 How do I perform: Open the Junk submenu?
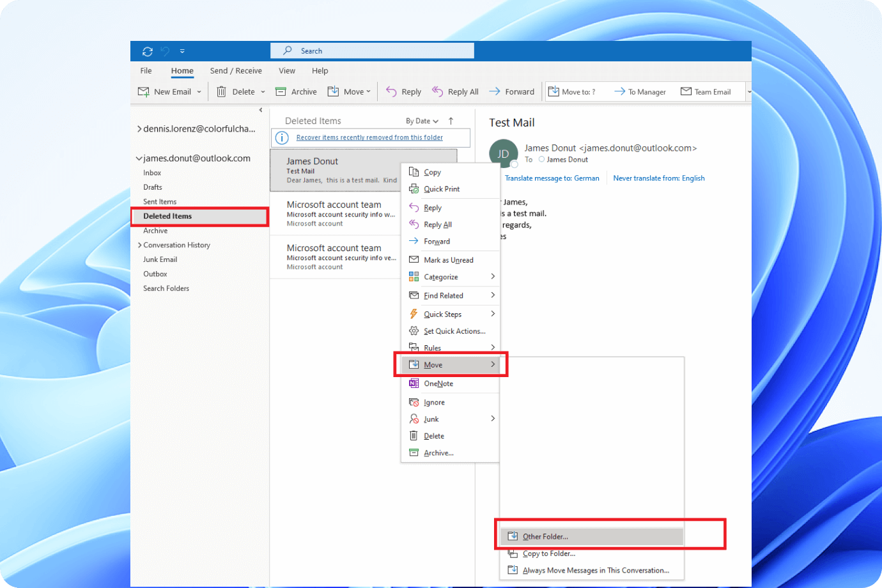(x=450, y=419)
